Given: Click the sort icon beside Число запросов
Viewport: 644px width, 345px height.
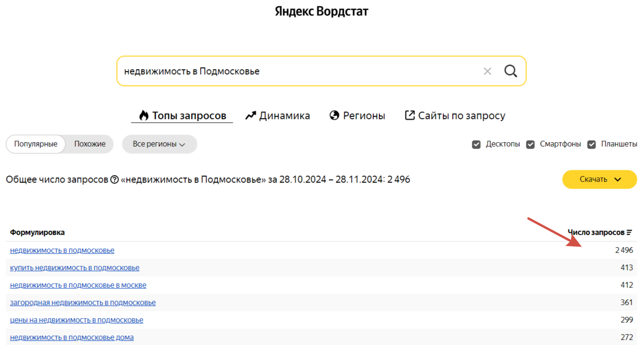Looking at the screenshot, I should pyautogui.click(x=629, y=233).
